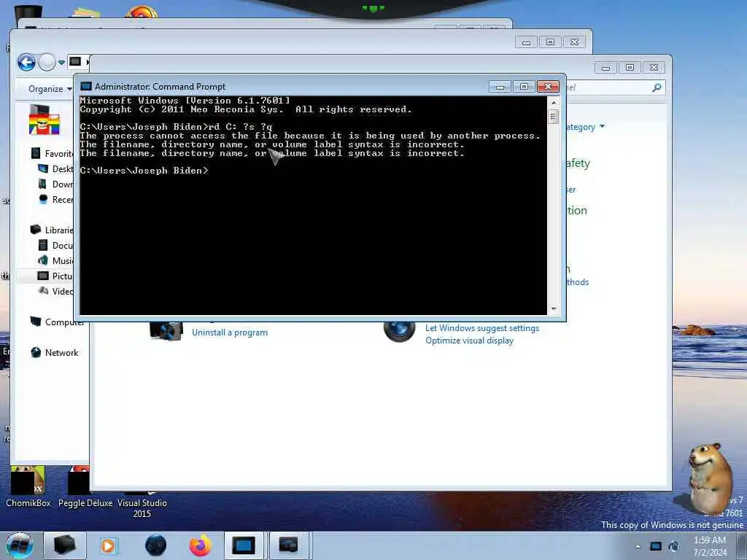Click the Explorer window Back arrow button
The width and height of the screenshot is (747, 560).
click(26, 63)
